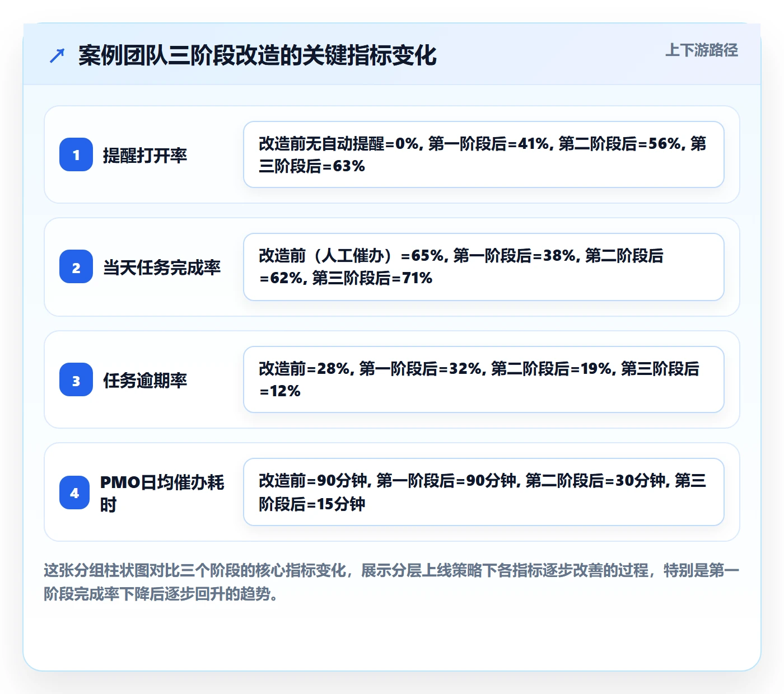784x694 pixels.
Task: Click the value box starting 改造前=28%
Action: coord(484,379)
